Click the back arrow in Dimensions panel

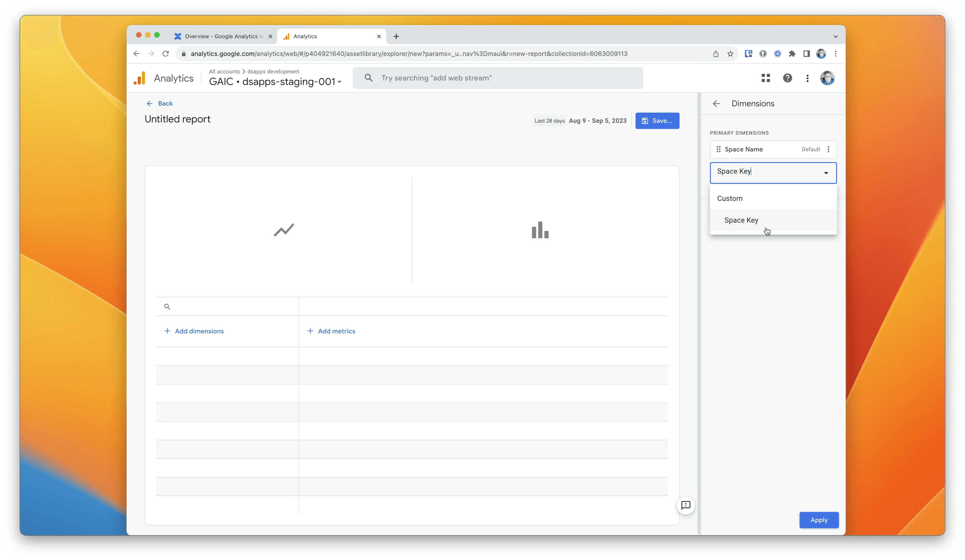pos(716,104)
